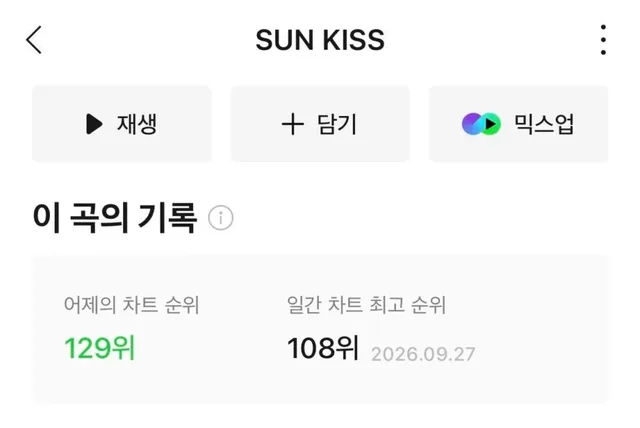Image resolution: width=640 pixels, height=428 pixels.
Task: Open the info icon beside 이 곡의 기록
Action: point(221,218)
